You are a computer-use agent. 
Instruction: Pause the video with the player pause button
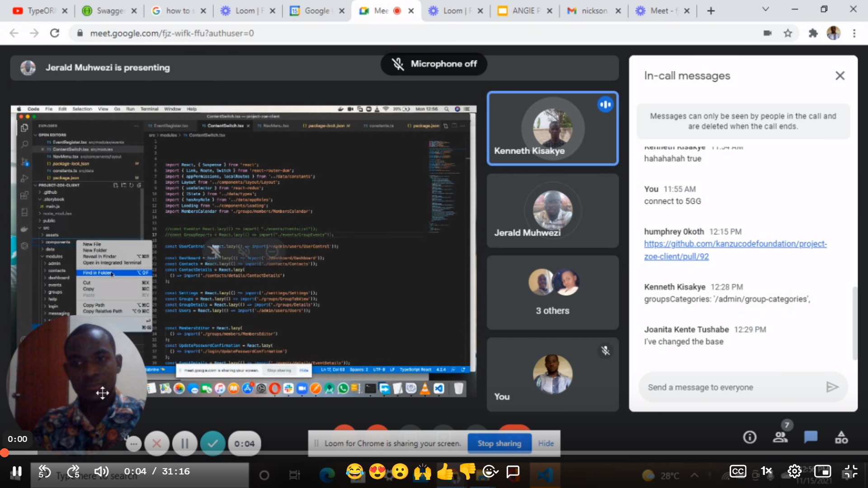[x=17, y=472]
